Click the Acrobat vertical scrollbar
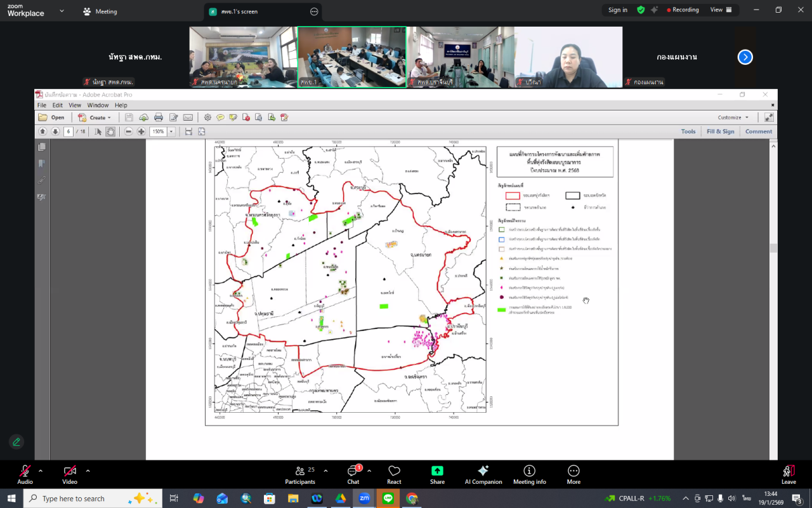 coord(773,248)
